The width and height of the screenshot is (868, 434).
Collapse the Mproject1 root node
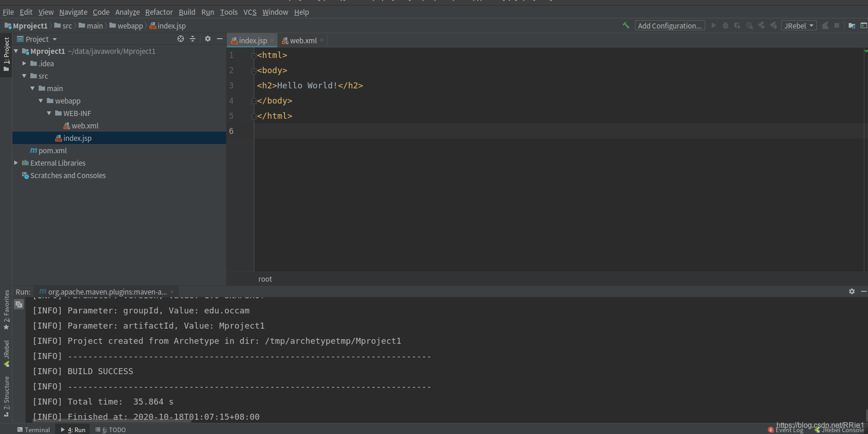tap(17, 51)
